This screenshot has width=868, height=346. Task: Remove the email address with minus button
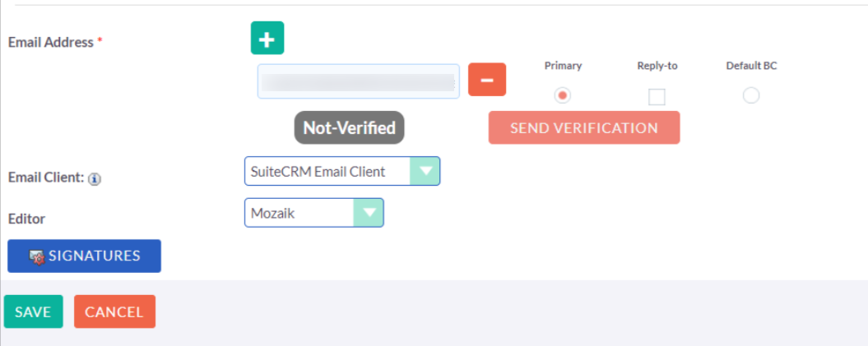[x=487, y=80]
